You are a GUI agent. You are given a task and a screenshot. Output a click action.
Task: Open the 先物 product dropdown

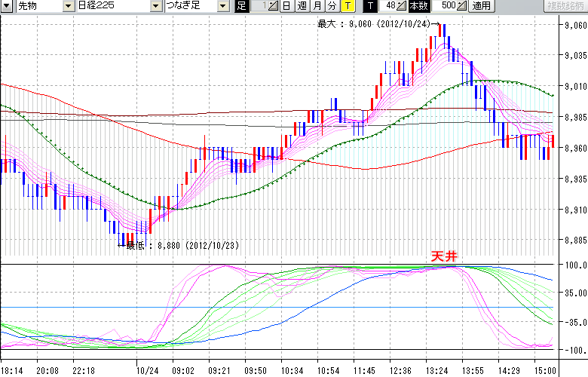click(x=69, y=6)
